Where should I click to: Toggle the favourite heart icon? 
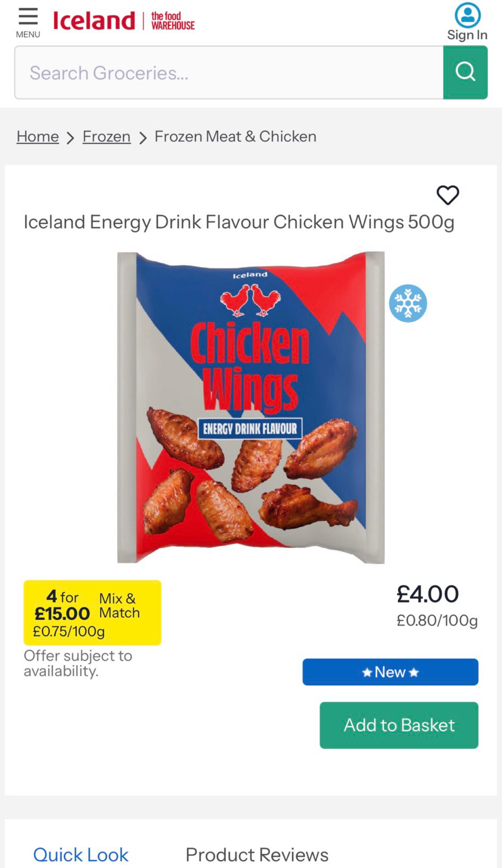coord(448,195)
